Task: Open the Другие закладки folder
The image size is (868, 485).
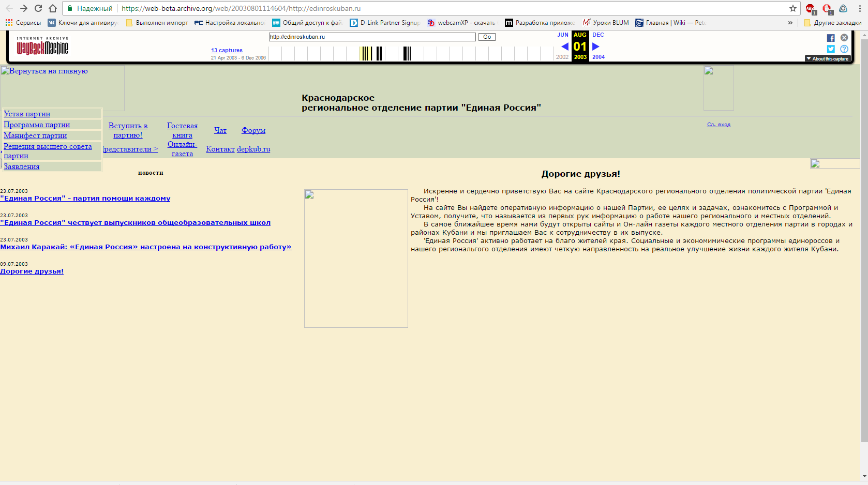Action: point(833,23)
